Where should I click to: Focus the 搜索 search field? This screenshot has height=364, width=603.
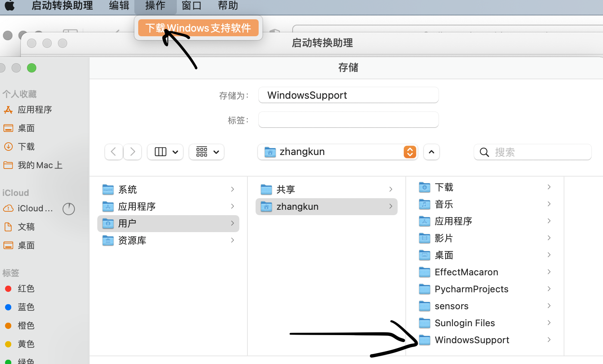(533, 152)
